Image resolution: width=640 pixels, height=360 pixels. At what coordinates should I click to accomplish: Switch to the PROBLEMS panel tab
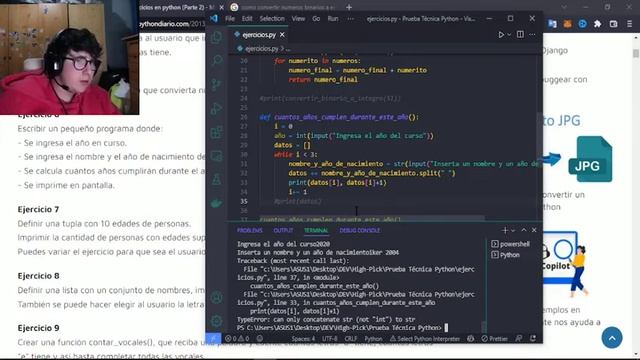(x=250, y=230)
